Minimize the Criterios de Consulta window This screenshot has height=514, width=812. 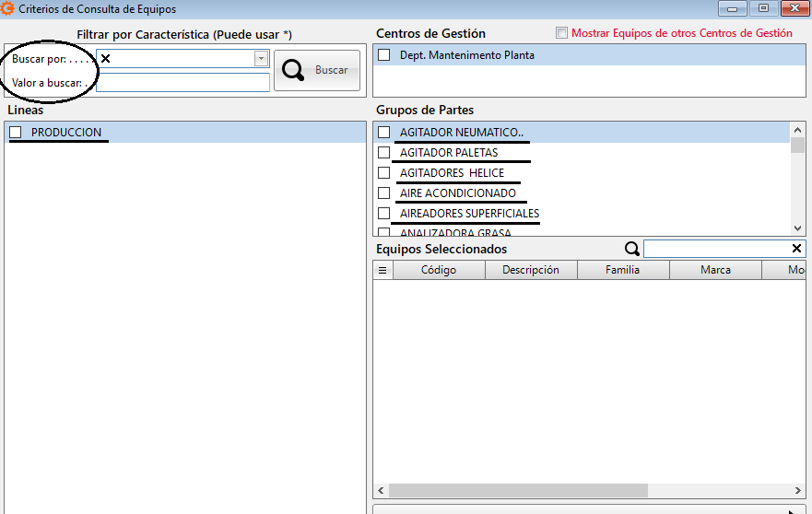point(732,9)
